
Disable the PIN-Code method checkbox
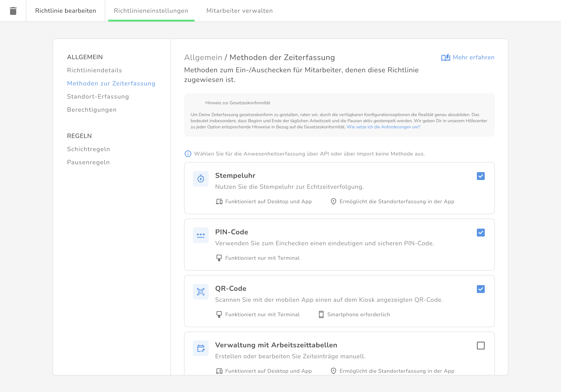(480, 233)
